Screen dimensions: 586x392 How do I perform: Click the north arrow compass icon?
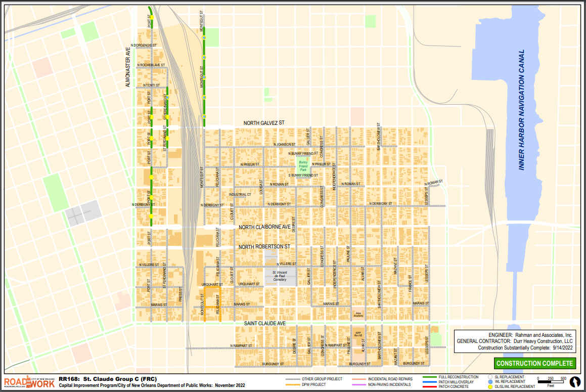pos(575,382)
